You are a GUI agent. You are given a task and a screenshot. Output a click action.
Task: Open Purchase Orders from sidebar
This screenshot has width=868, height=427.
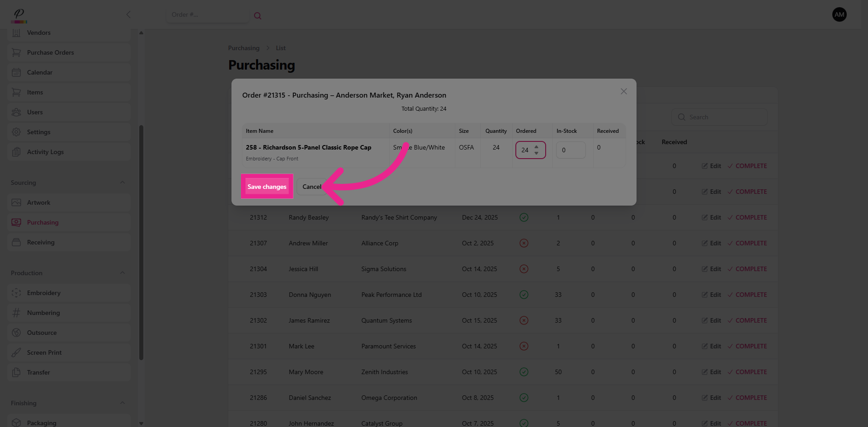pyautogui.click(x=50, y=52)
